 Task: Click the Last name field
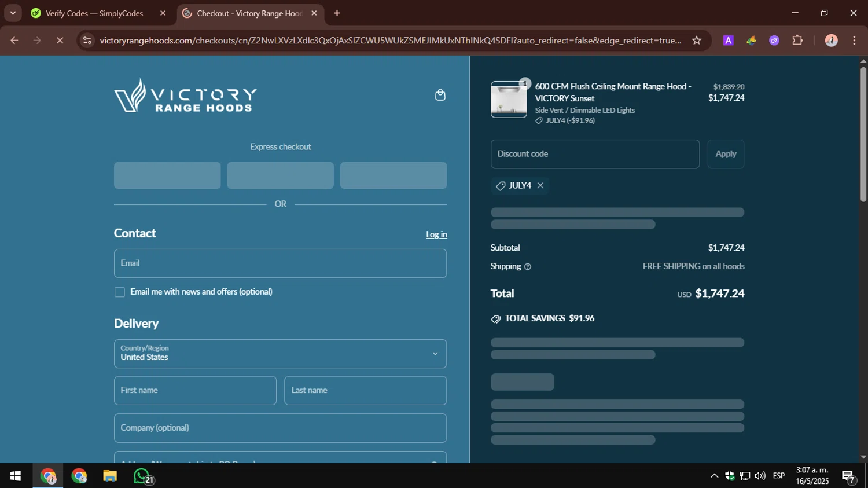tap(365, 391)
